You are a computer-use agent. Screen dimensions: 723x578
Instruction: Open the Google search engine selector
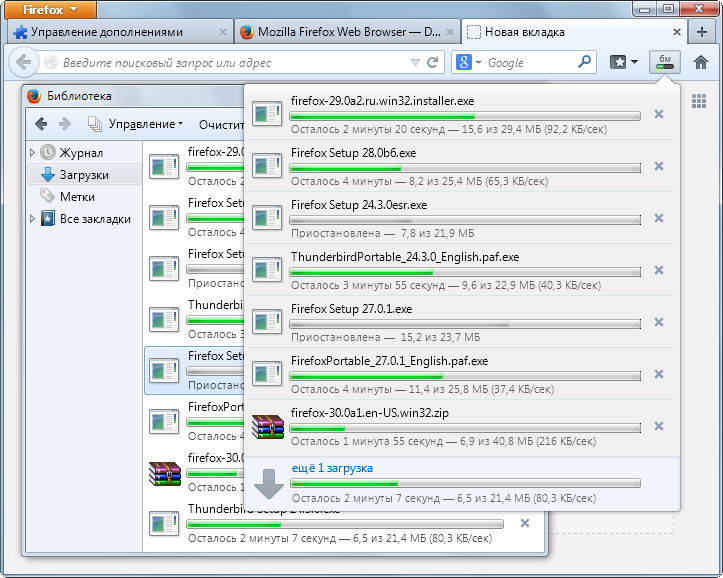[x=468, y=62]
